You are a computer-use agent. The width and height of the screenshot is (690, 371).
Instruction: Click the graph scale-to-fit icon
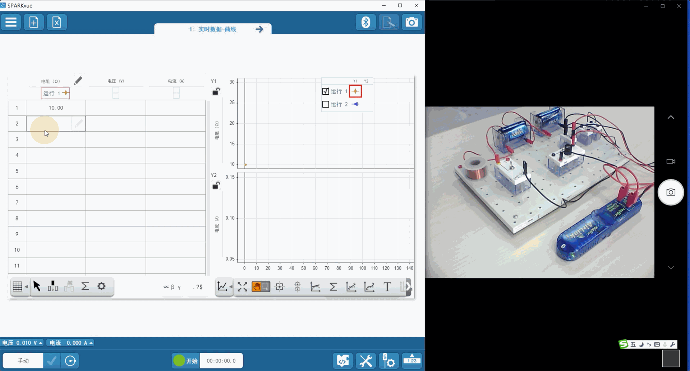(242, 287)
